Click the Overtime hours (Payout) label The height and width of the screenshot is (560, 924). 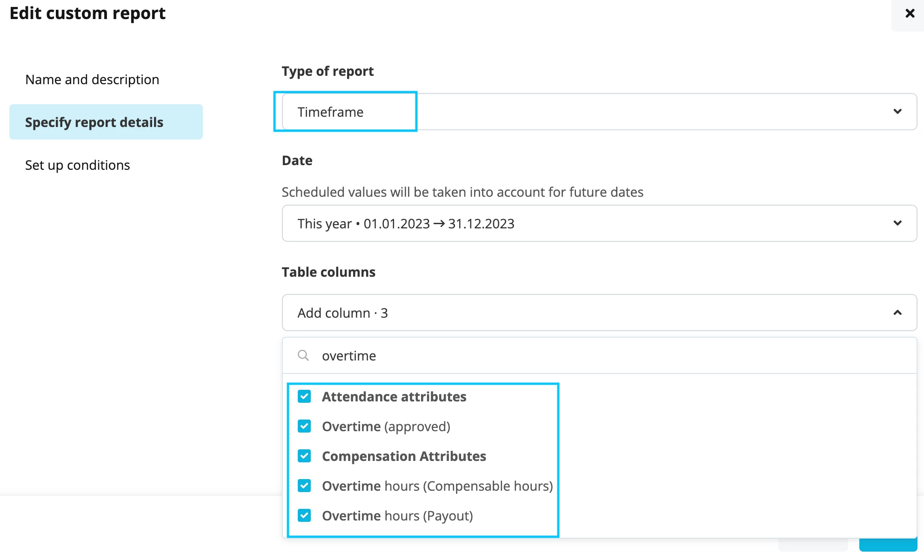[x=397, y=516]
